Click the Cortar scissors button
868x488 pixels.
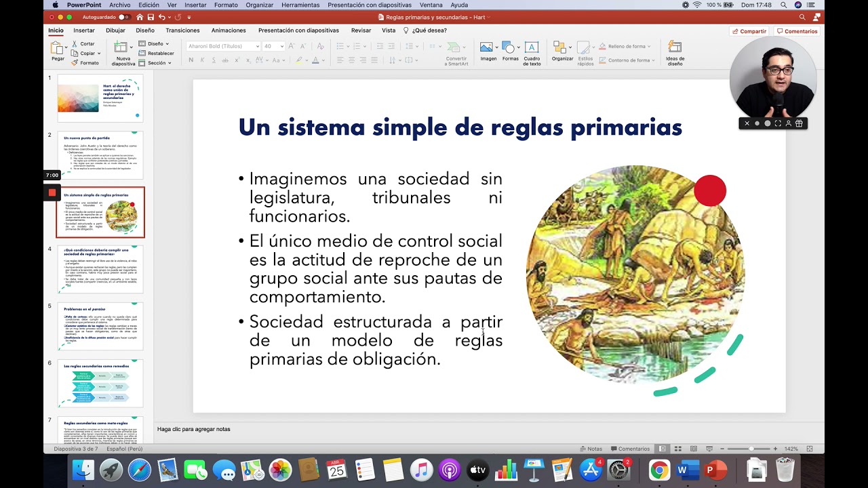pos(83,43)
